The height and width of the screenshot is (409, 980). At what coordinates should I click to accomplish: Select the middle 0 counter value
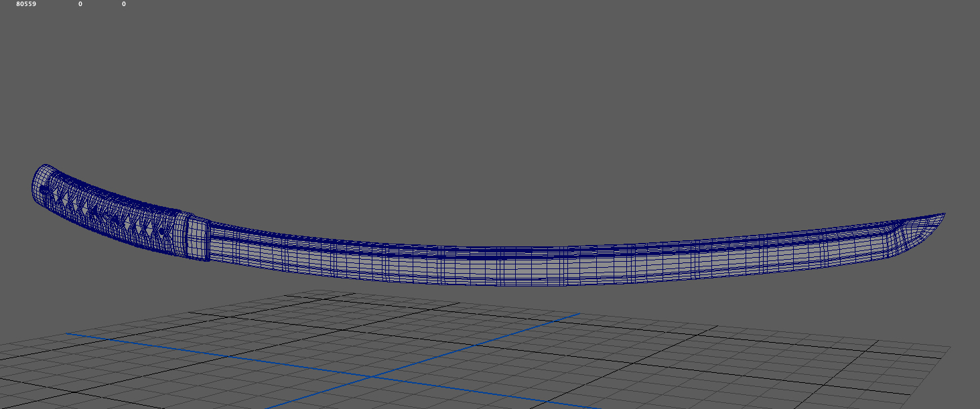(x=80, y=4)
